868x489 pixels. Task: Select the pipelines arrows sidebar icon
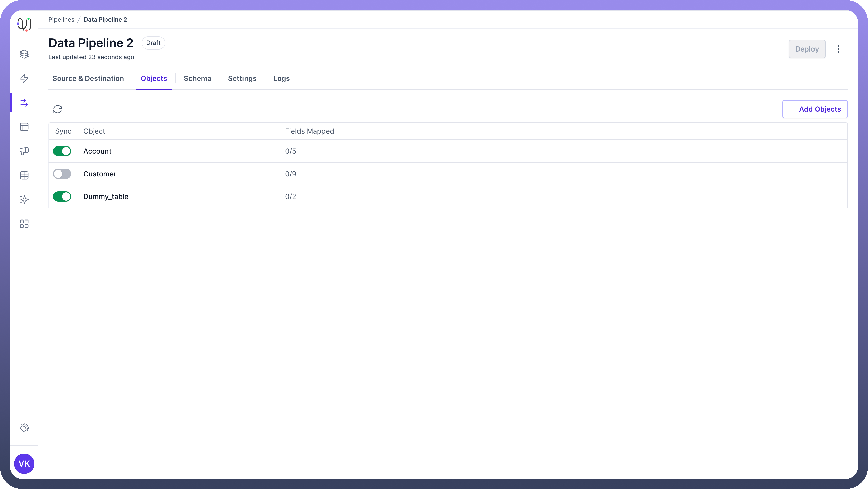pos(24,103)
